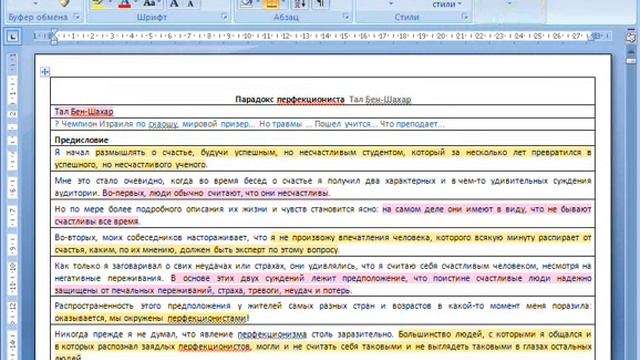This screenshot has width=640, height=360.
Task: Toggle the ruler button above the scrollbar
Action: (x=631, y=37)
